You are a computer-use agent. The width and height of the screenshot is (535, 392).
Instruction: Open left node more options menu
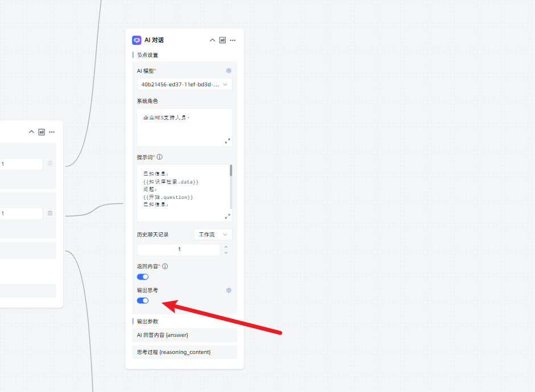[52, 132]
